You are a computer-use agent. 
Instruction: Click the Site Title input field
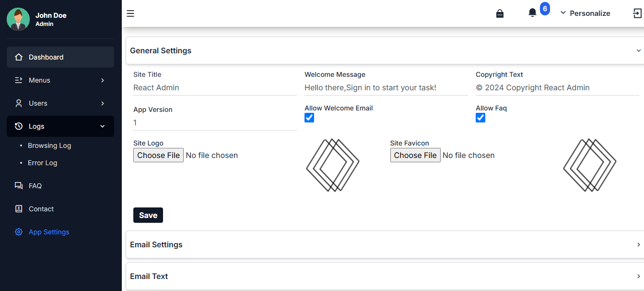coord(215,88)
